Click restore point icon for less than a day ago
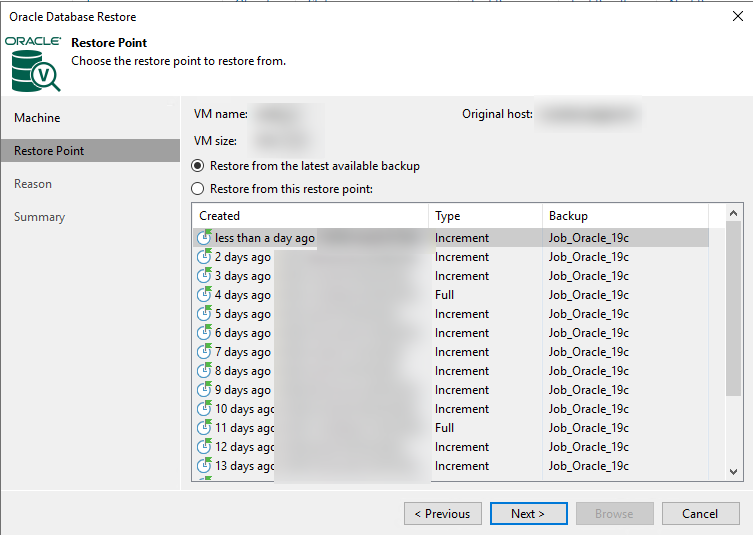Screen dimensions: 753x535 tap(205, 237)
